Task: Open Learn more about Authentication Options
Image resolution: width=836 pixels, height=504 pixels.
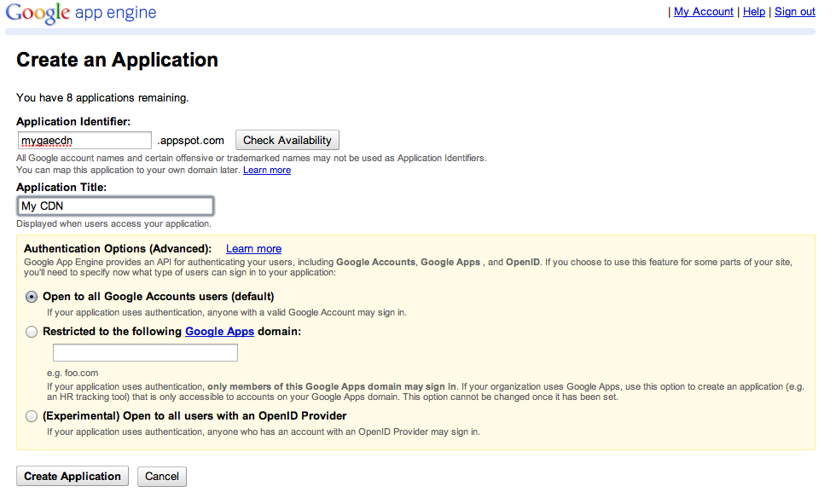Action: coord(254,249)
